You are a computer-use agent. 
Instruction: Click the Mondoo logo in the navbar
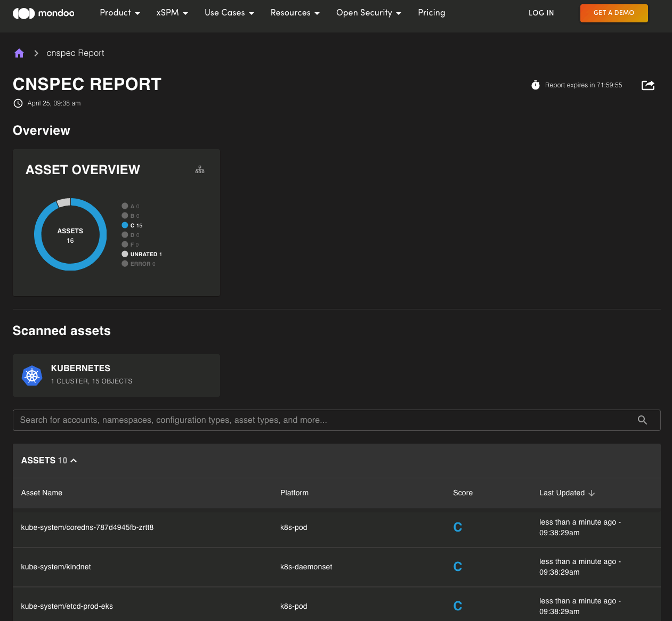coord(43,13)
